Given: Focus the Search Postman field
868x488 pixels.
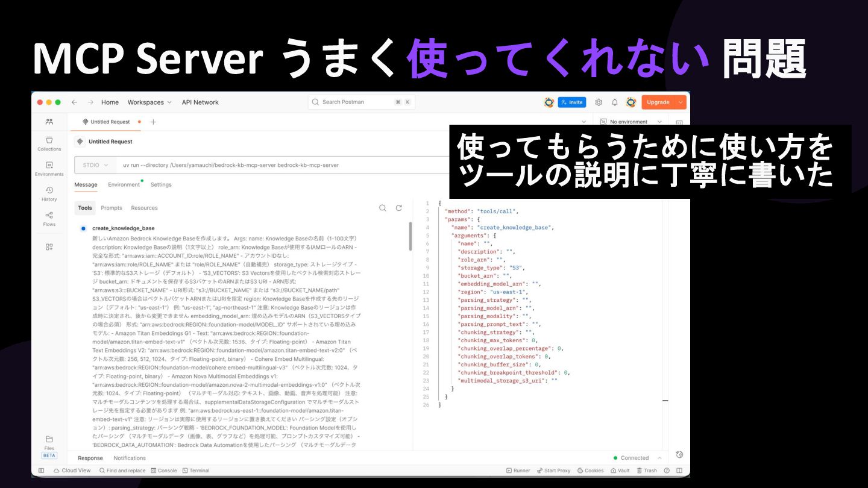Looking at the screenshot, I should (x=362, y=102).
